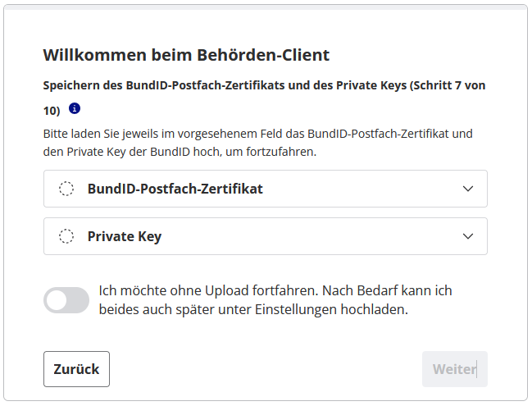Click the 'Ich möchte ohne Upload fortfahren' label
The height and width of the screenshot is (406, 532).
pos(208,291)
